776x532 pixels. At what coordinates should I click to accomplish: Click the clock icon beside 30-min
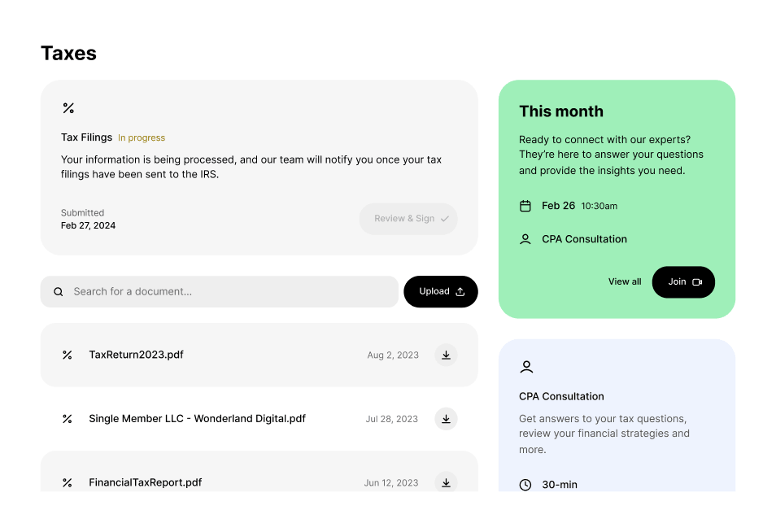(525, 485)
